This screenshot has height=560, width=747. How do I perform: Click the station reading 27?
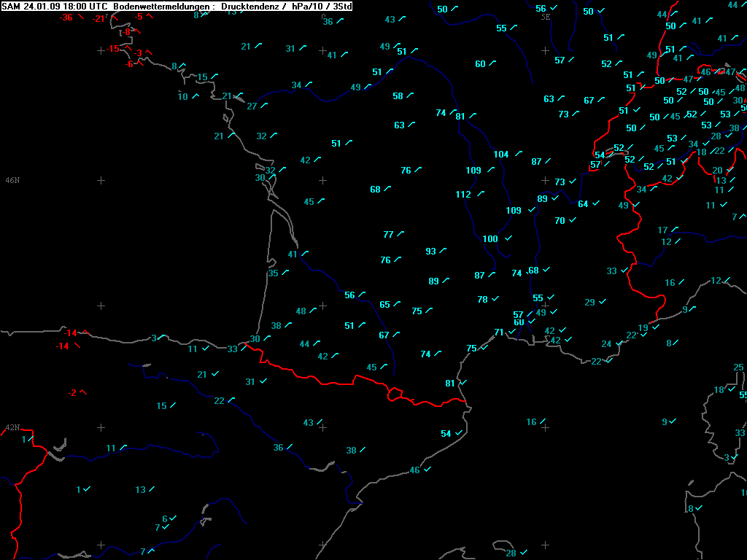tap(252, 106)
